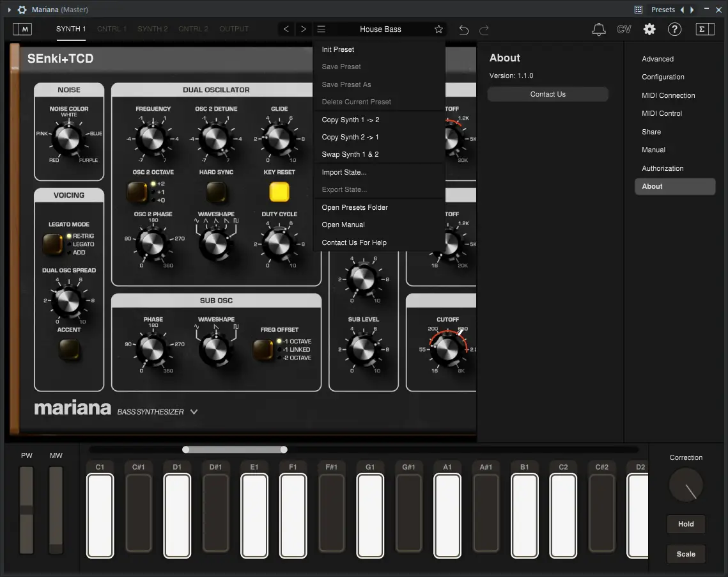Expand the Mariana (Master) plugin arrow
This screenshot has height=577, width=728.
click(10, 10)
